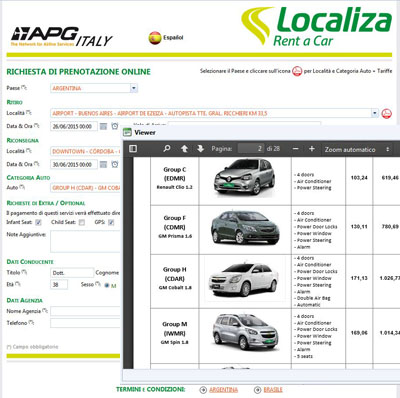Open the Zoom automatico dropdown

357,150
